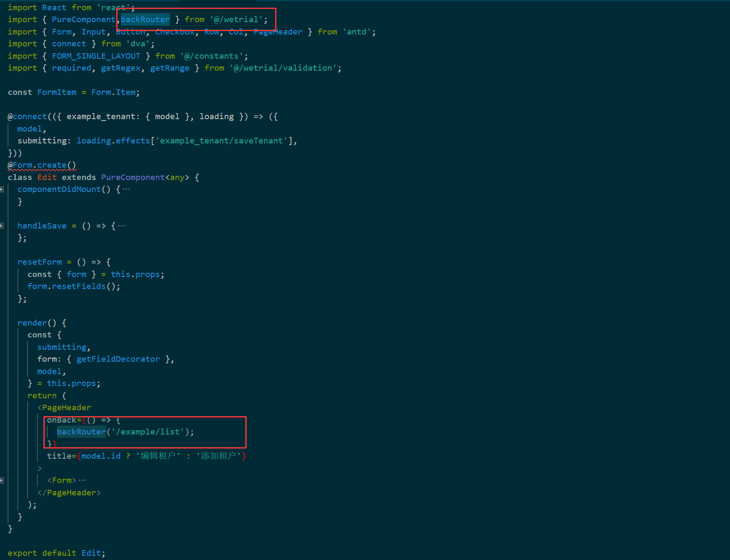Click the fold ellipsis after handleSave = () => {
This screenshot has width=730, height=560.
click(121, 226)
